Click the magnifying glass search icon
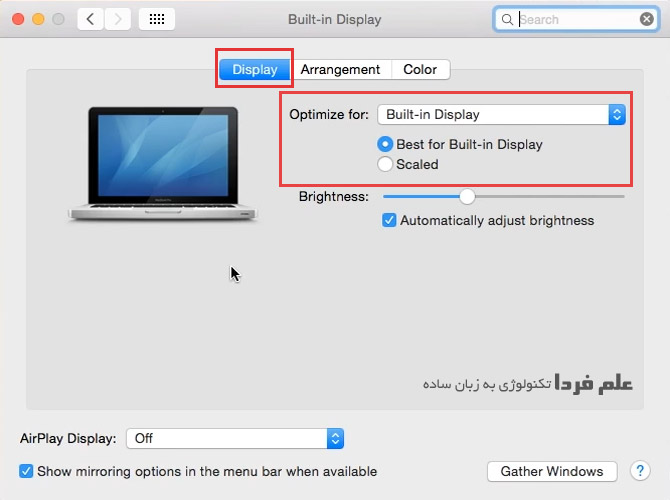 [507, 20]
